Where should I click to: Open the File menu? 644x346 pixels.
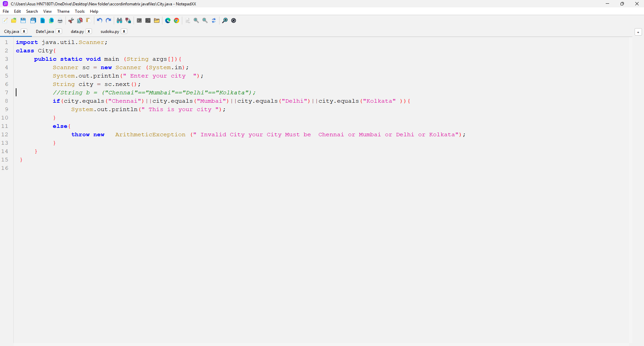click(6, 11)
